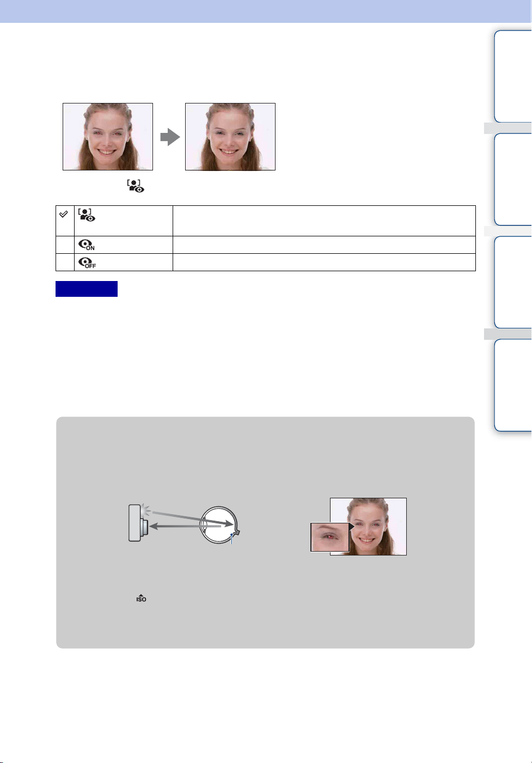Viewport: 532px width, 763px height.
Task: Click the camera illustration with flash in the diagram
Action: coord(140,522)
